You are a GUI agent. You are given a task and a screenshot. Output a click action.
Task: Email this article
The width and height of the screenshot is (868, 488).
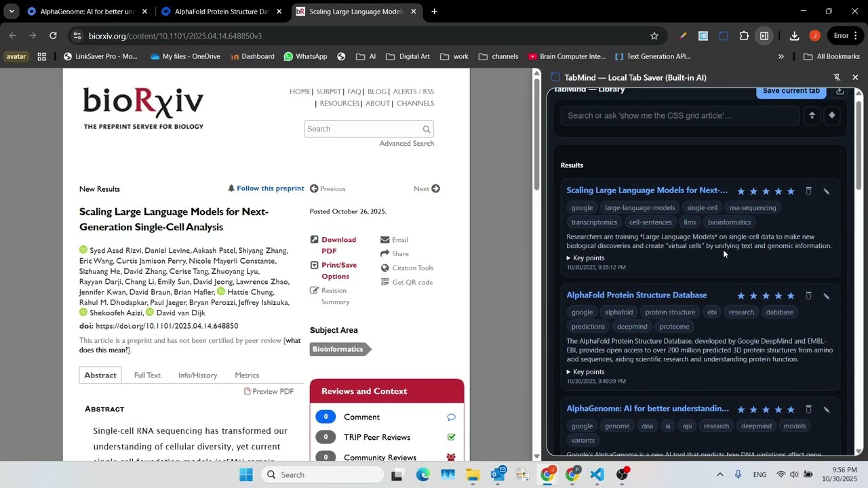tap(395, 240)
